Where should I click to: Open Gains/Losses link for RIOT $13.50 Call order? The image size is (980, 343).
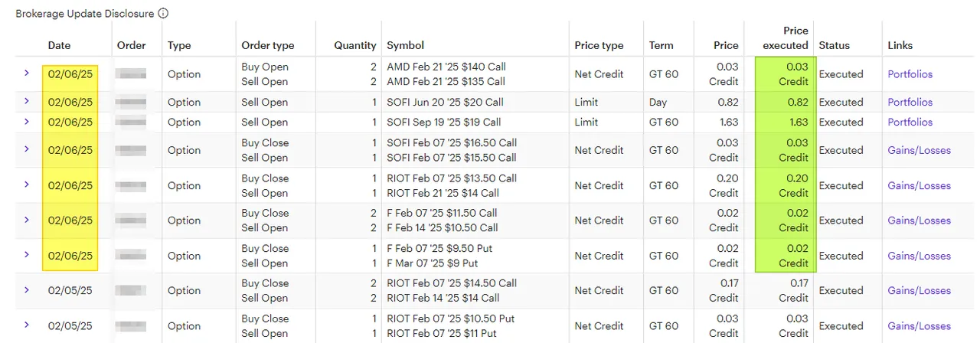[919, 185]
